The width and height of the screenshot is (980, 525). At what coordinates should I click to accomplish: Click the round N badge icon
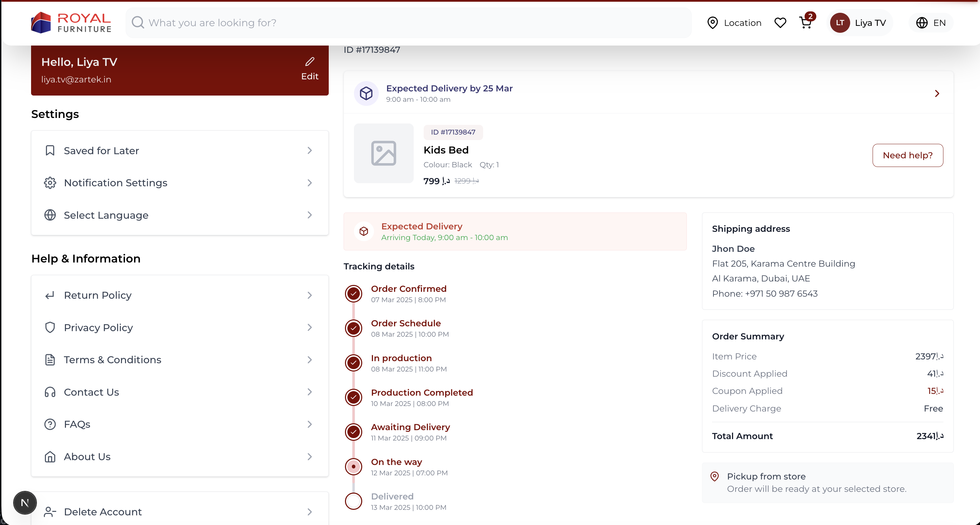point(25,503)
